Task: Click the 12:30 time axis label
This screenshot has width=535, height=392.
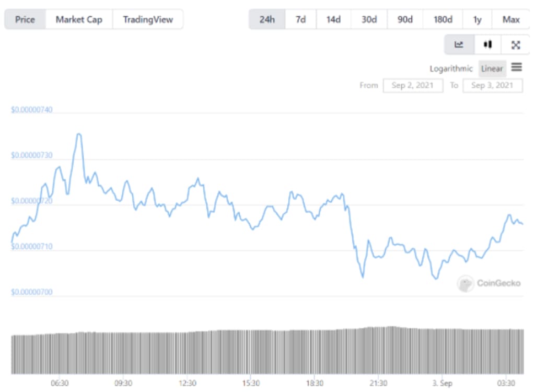Action: click(188, 383)
